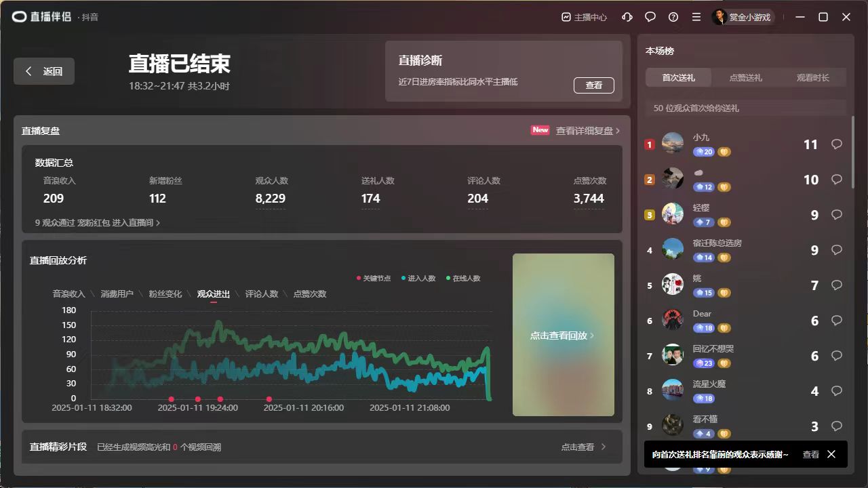
Task: Switch to the 观看时长 tab
Action: click(x=812, y=77)
